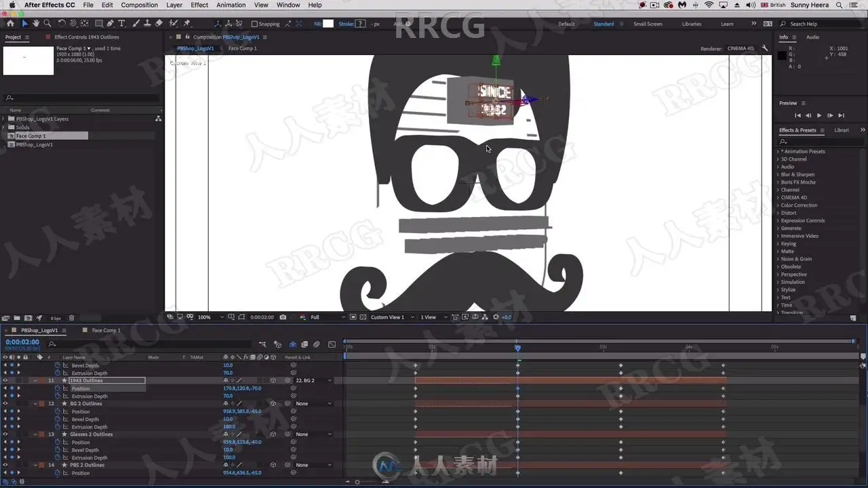The image size is (868, 488).
Task: Hide the 1943 Outlines layer
Action: pos(5,381)
